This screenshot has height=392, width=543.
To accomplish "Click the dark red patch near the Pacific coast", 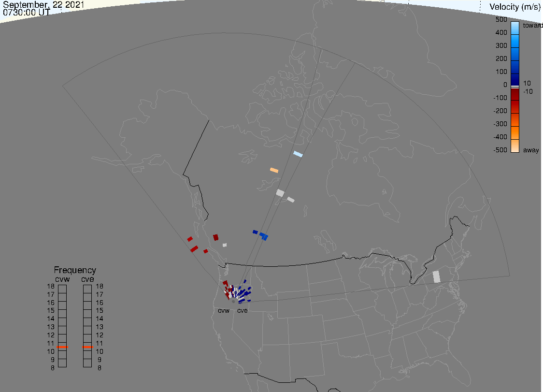I will tap(216, 237).
